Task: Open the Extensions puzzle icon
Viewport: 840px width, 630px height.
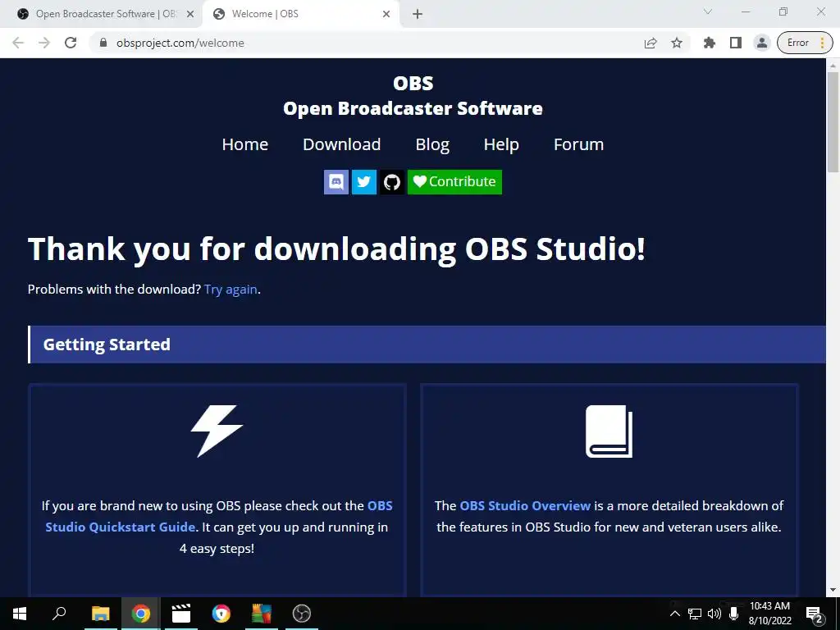Action: coord(710,43)
